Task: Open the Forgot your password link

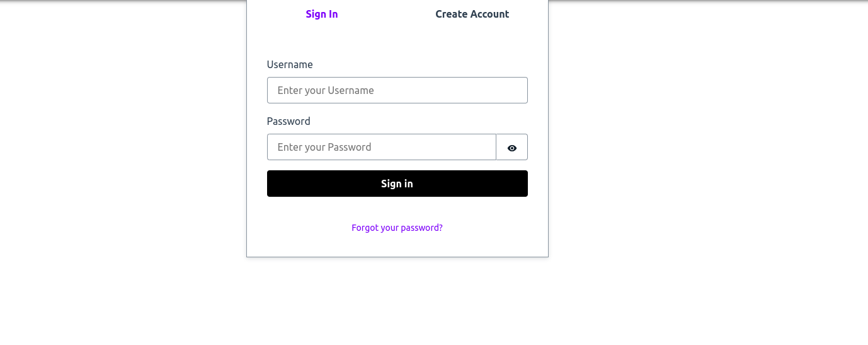Action: 397,228
